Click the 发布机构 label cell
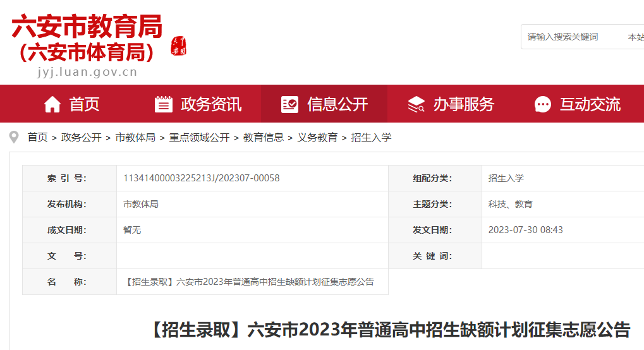This screenshot has height=350, width=644. 70,204
